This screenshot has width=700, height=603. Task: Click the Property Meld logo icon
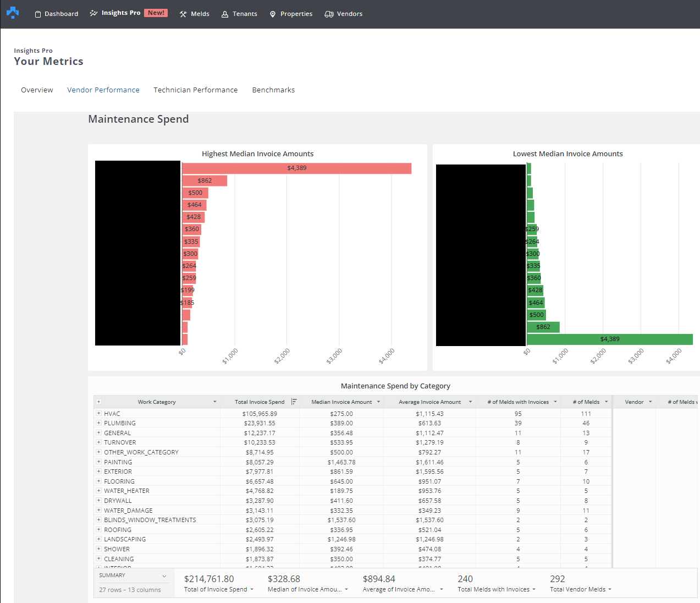13,13
